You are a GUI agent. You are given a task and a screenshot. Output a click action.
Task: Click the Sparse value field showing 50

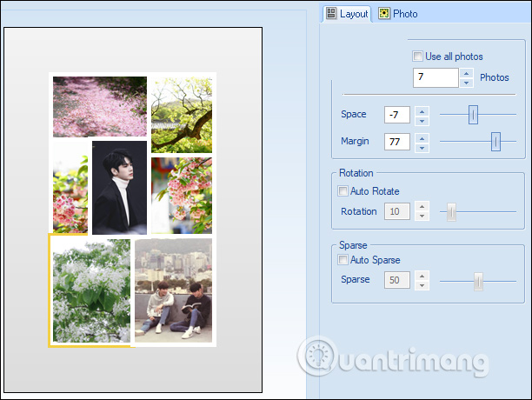pyautogui.click(x=397, y=280)
